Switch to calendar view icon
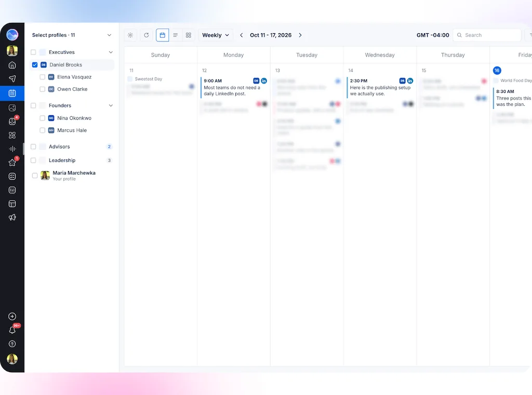This screenshot has width=532, height=395. (x=163, y=35)
